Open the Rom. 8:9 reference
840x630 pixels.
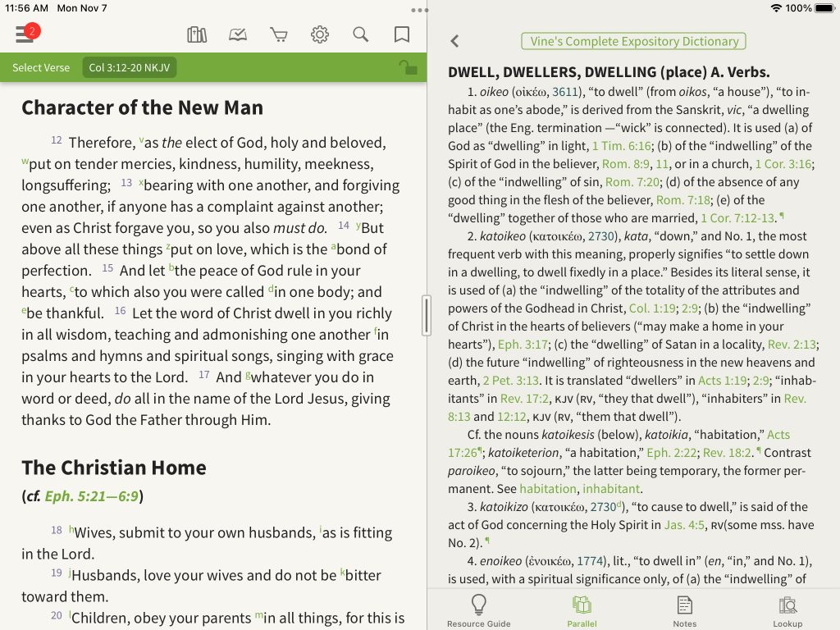point(626,164)
